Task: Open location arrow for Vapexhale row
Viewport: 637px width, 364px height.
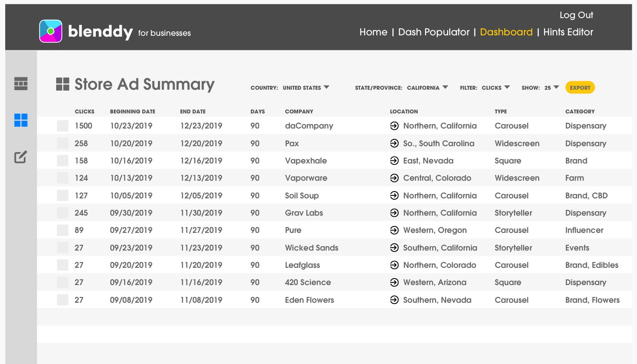Action: [394, 161]
